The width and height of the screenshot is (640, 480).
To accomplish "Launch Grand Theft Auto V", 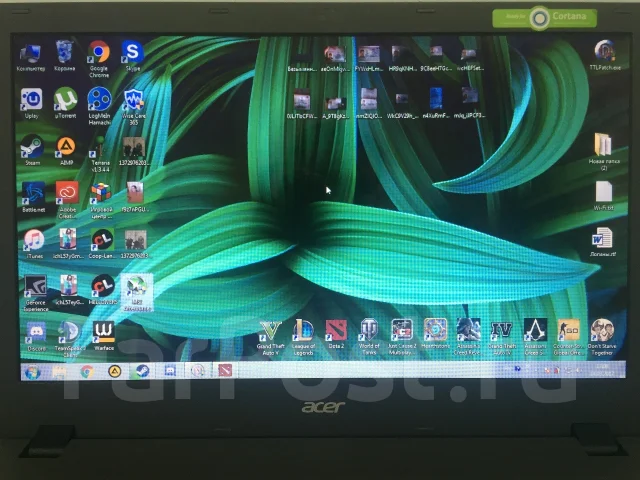I will point(270,337).
